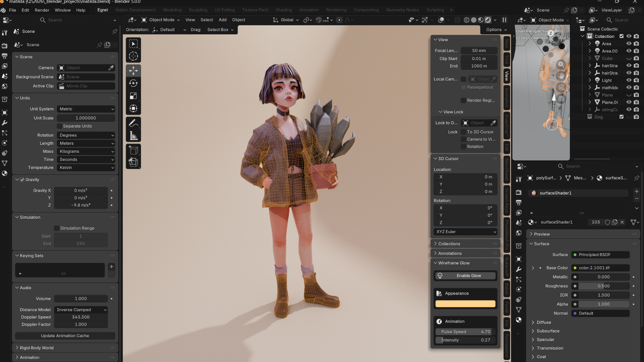Click the Select Box tool icon
This screenshot has width=644, height=362.
click(x=133, y=44)
